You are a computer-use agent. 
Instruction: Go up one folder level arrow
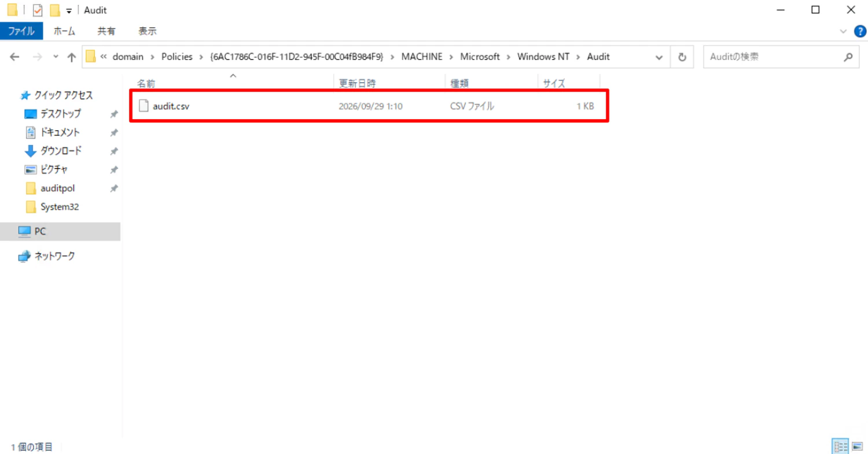coord(72,57)
